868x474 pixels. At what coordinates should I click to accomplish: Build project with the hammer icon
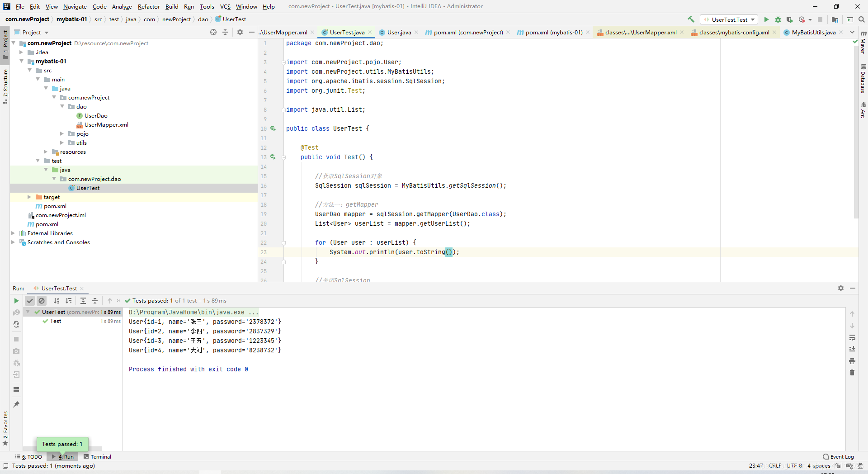pos(691,19)
